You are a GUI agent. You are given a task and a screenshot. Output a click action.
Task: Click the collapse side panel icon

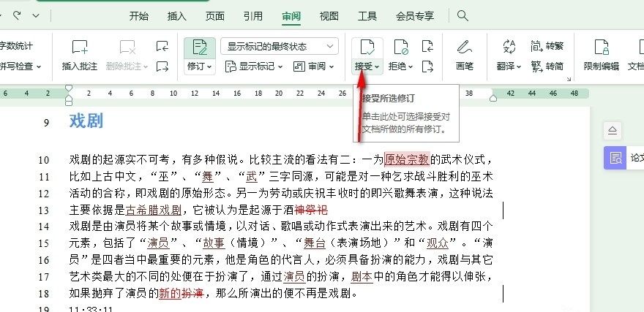pos(613,131)
